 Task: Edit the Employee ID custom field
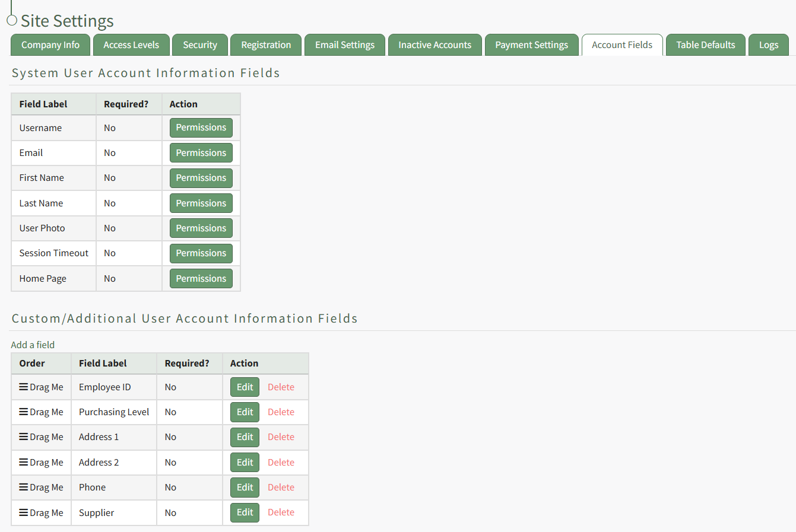(245, 387)
